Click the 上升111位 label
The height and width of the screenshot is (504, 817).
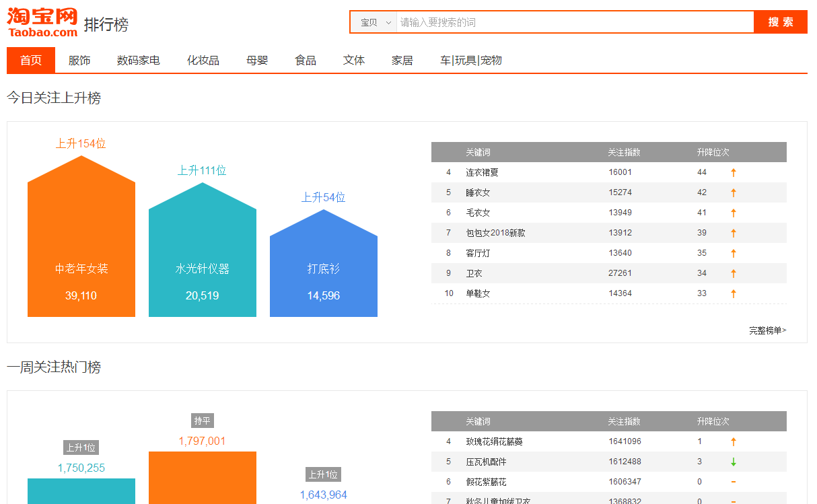tap(202, 170)
